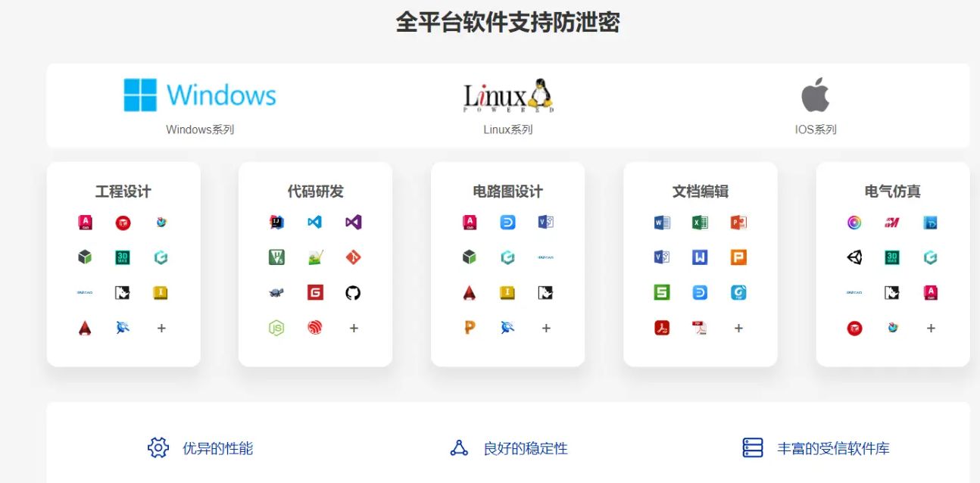Click the plus sign in the 工程设计 card
The height and width of the screenshot is (483, 980).
coord(161,328)
